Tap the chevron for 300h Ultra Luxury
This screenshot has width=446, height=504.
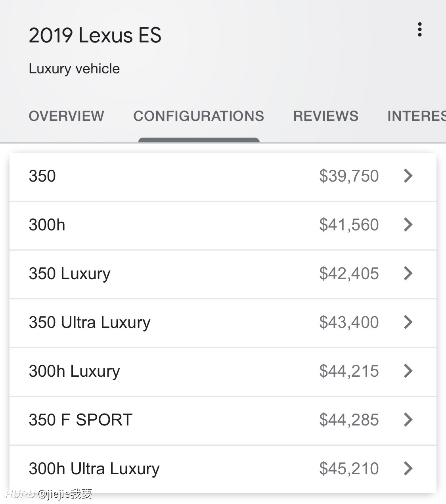pos(408,468)
